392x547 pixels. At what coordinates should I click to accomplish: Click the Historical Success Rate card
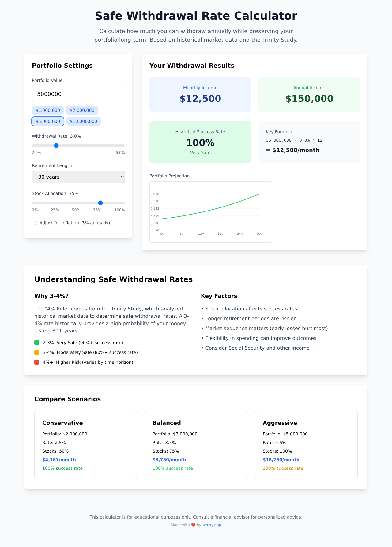[x=200, y=142]
